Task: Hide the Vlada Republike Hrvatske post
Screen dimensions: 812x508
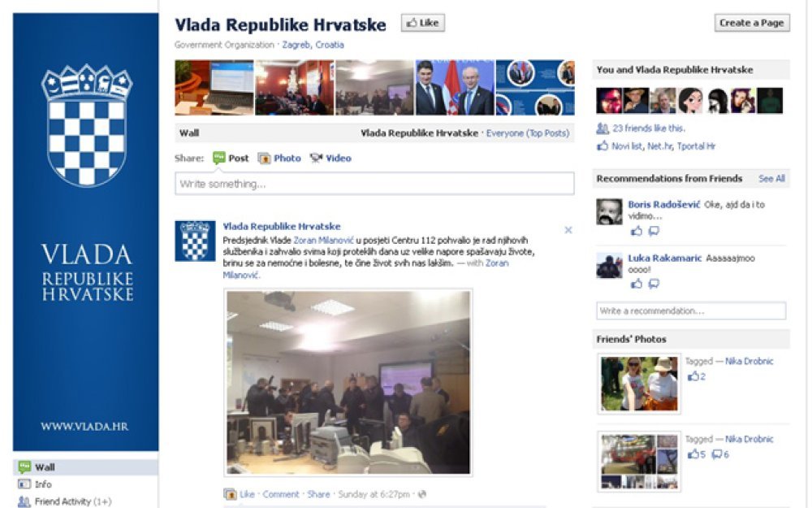Action: click(x=568, y=230)
